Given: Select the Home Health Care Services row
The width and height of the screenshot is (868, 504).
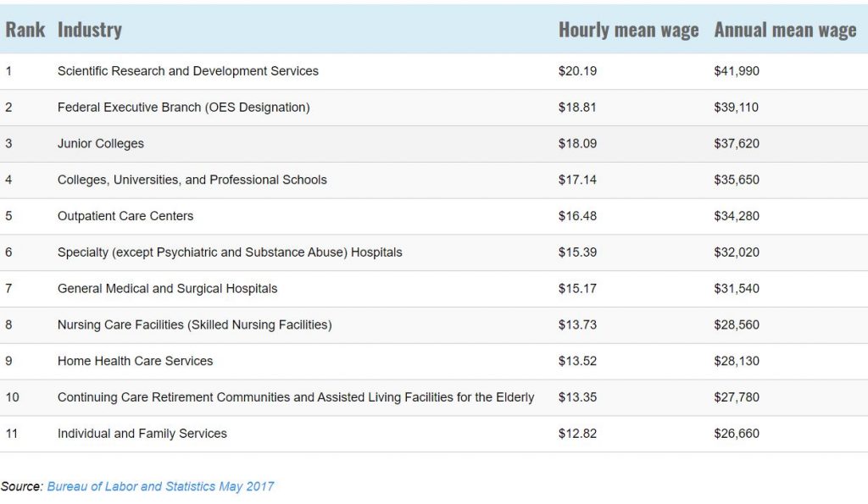Looking at the screenshot, I should (x=136, y=361).
